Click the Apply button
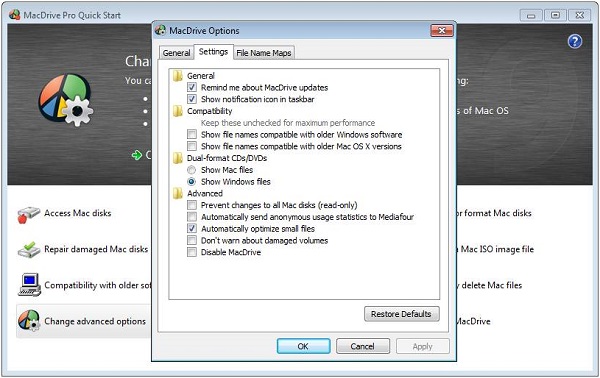600x378 pixels. click(422, 346)
